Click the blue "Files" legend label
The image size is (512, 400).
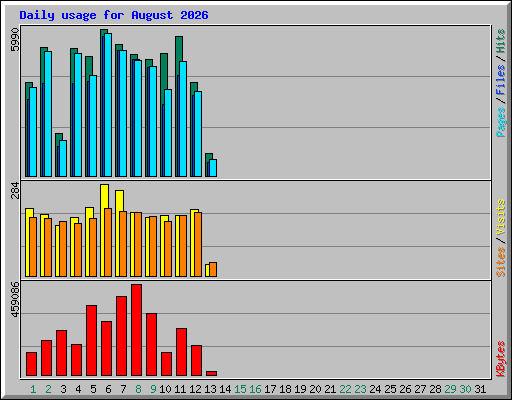[501, 80]
